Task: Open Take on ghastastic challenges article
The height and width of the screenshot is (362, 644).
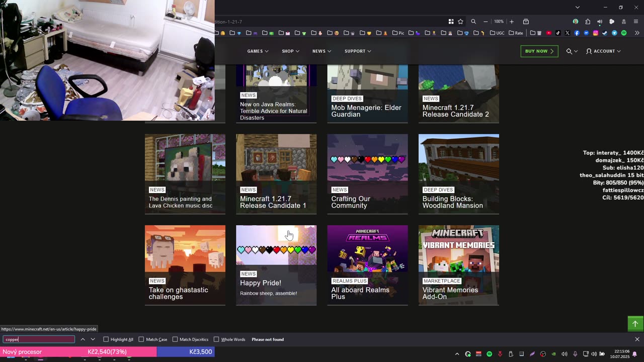Action: click(185, 265)
